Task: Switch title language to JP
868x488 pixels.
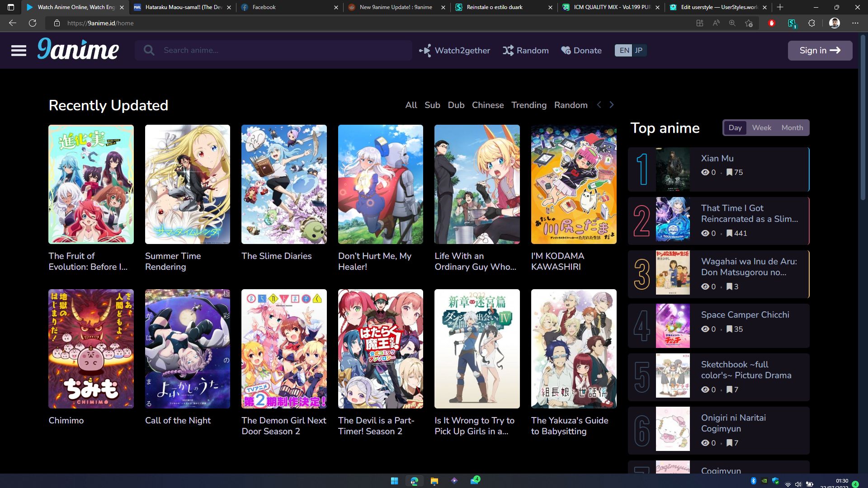Action: [x=639, y=51]
